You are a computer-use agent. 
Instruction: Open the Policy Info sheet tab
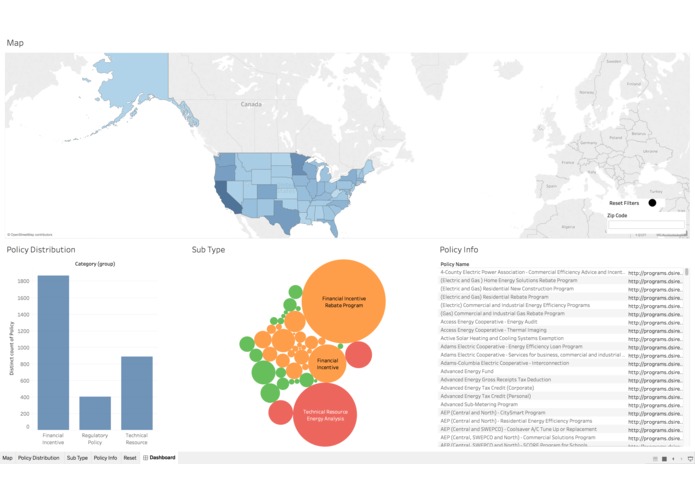pyautogui.click(x=105, y=458)
